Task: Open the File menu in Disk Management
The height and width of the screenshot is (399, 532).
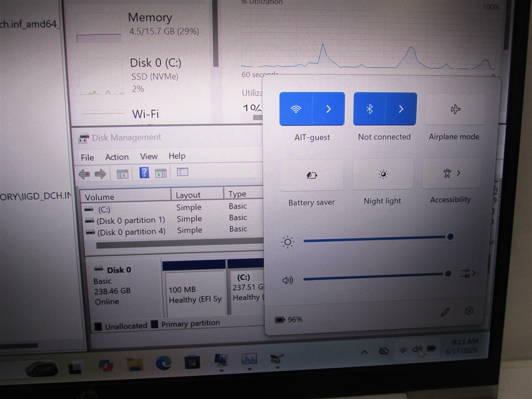Action: (87, 158)
